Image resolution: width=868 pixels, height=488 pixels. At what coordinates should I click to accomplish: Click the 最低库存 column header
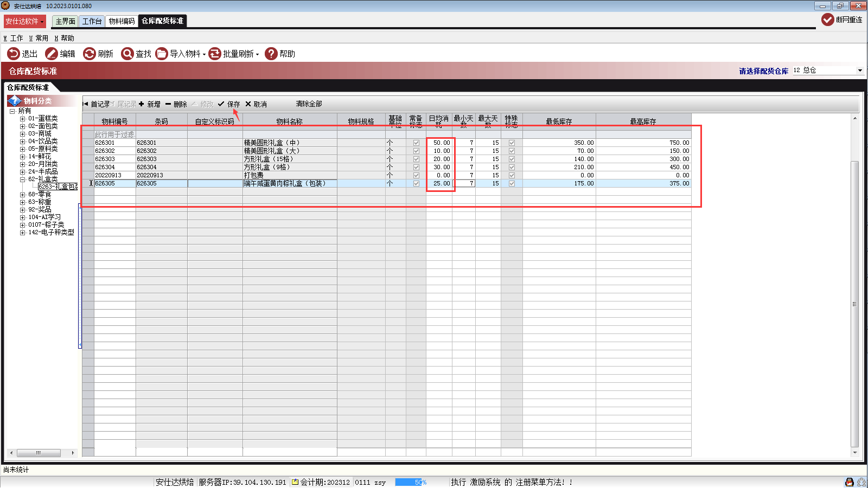(x=559, y=121)
